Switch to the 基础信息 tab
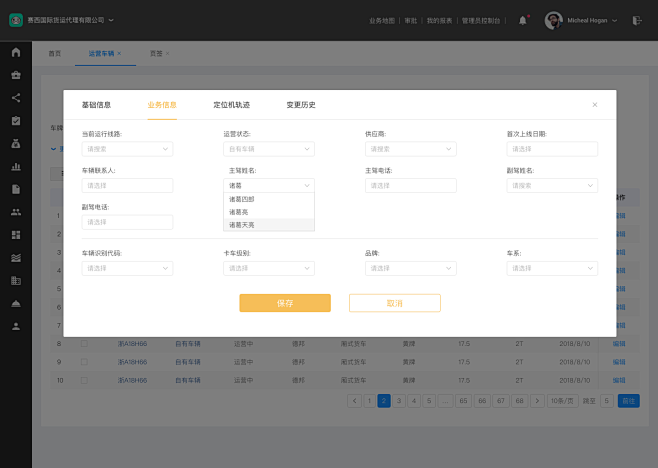This screenshot has width=658, height=468. tap(97, 105)
